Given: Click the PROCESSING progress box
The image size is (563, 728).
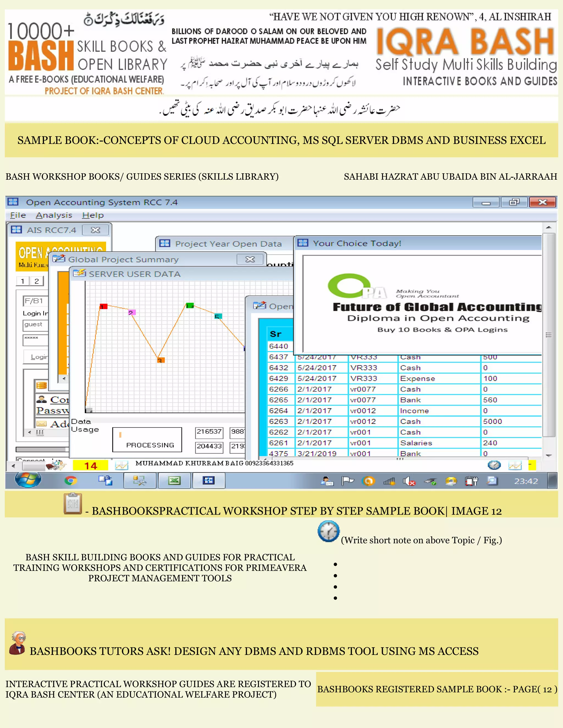Looking at the screenshot, I should [x=147, y=440].
